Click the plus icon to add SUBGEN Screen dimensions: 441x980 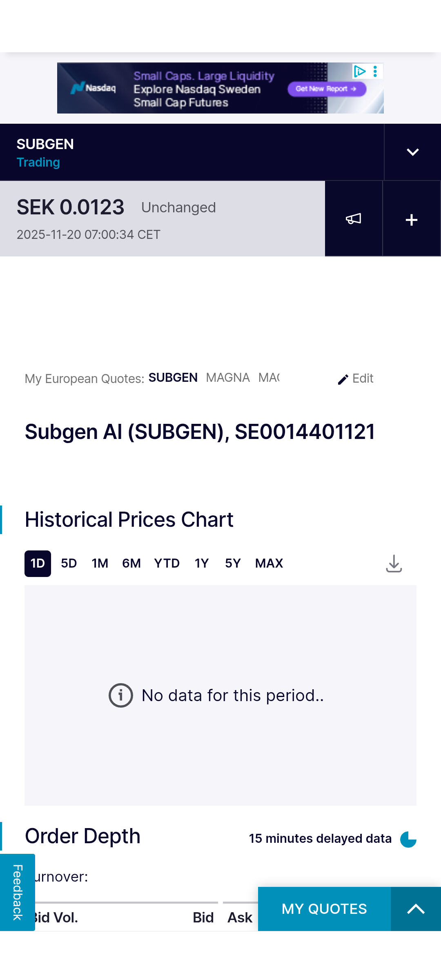[412, 220]
